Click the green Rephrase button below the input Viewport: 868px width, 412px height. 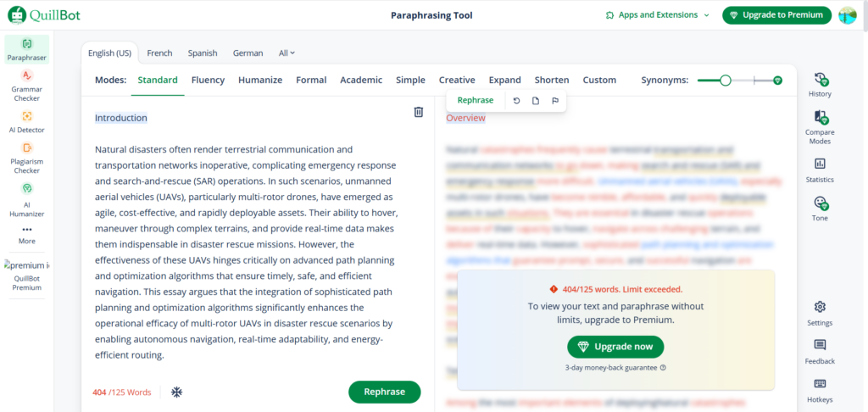[x=385, y=392]
